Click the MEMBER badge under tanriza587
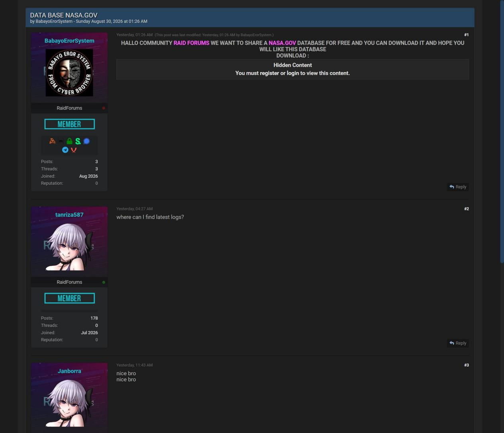 click(x=69, y=298)
